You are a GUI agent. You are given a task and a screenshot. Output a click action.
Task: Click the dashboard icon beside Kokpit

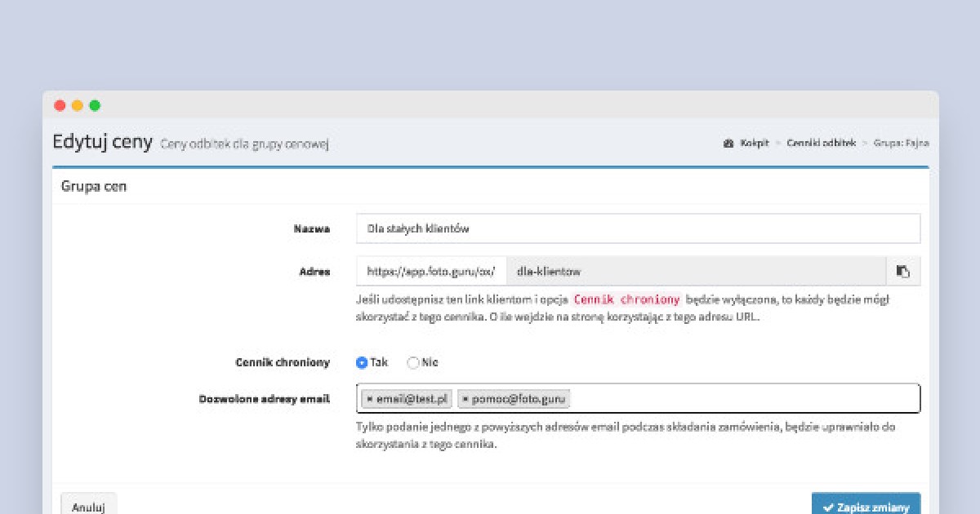[728, 143]
